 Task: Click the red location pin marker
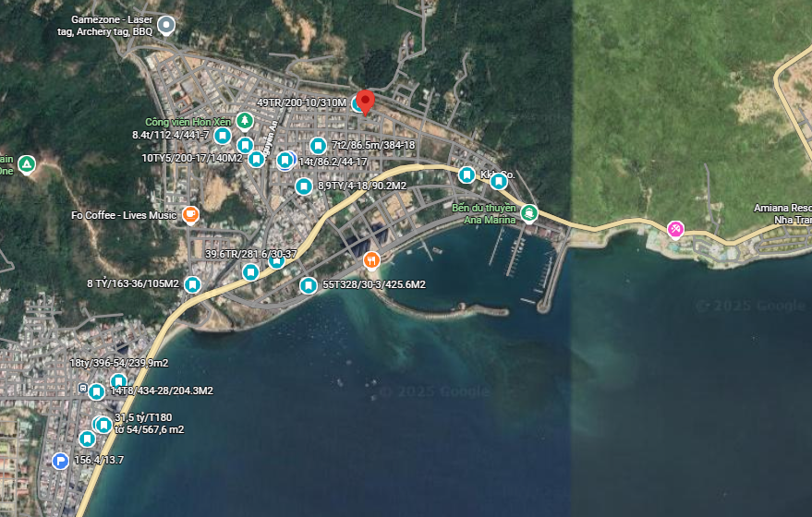coord(365,102)
